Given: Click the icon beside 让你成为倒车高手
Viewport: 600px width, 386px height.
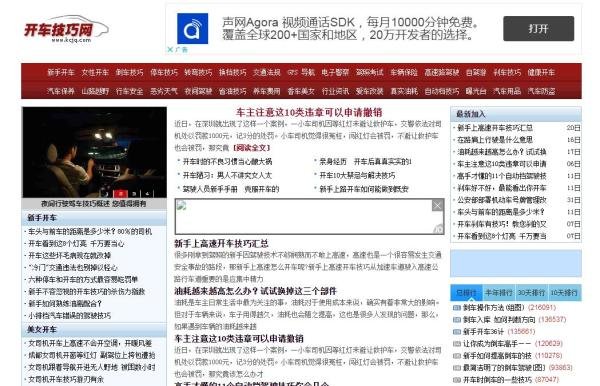Looking at the screenshot, I should [457, 344].
